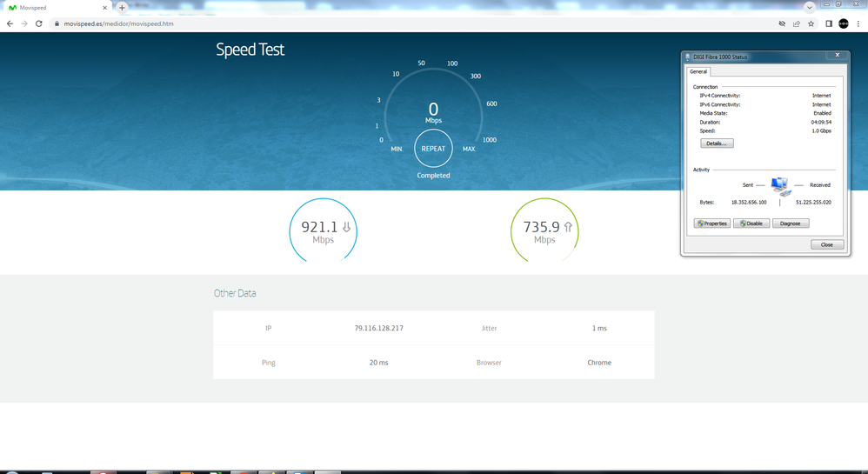The height and width of the screenshot is (474, 868).
Task: Click the 1000 mark on speed gauge
Action: click(x=490, y=140)
